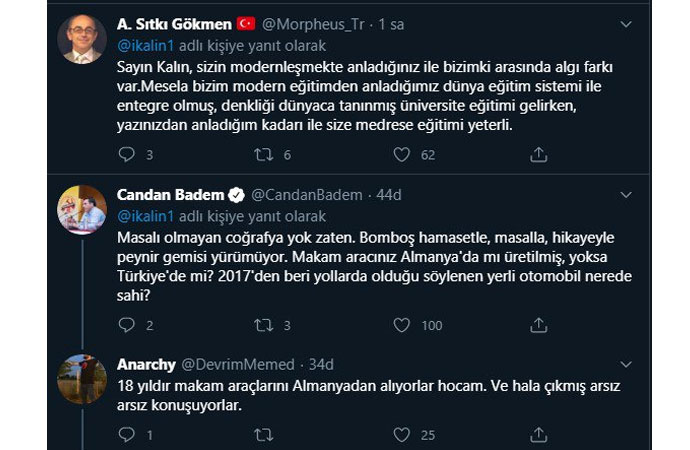Retweet Anarchy's tweet

[x=262, y=435]
